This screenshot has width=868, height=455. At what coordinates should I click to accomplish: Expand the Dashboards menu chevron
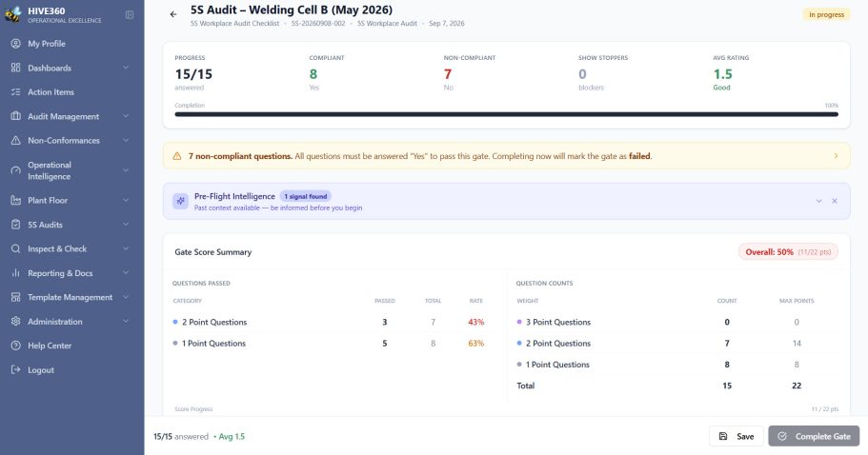(126, 68)
